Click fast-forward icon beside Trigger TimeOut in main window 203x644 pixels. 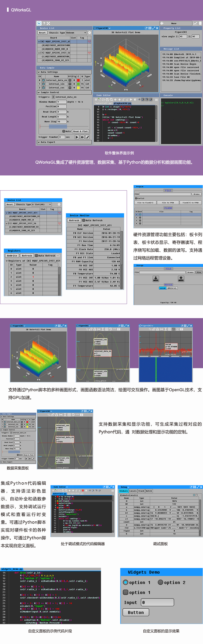coord(82,137)
